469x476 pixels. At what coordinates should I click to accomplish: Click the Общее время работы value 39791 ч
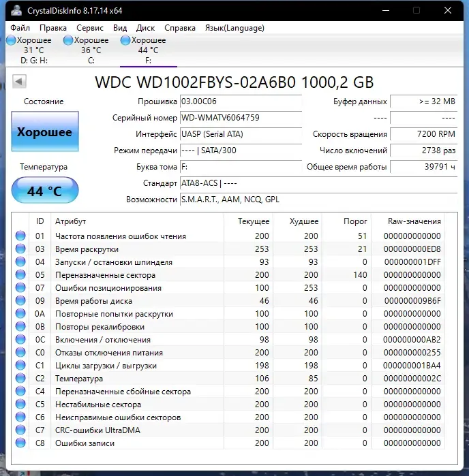click(424, 167)
